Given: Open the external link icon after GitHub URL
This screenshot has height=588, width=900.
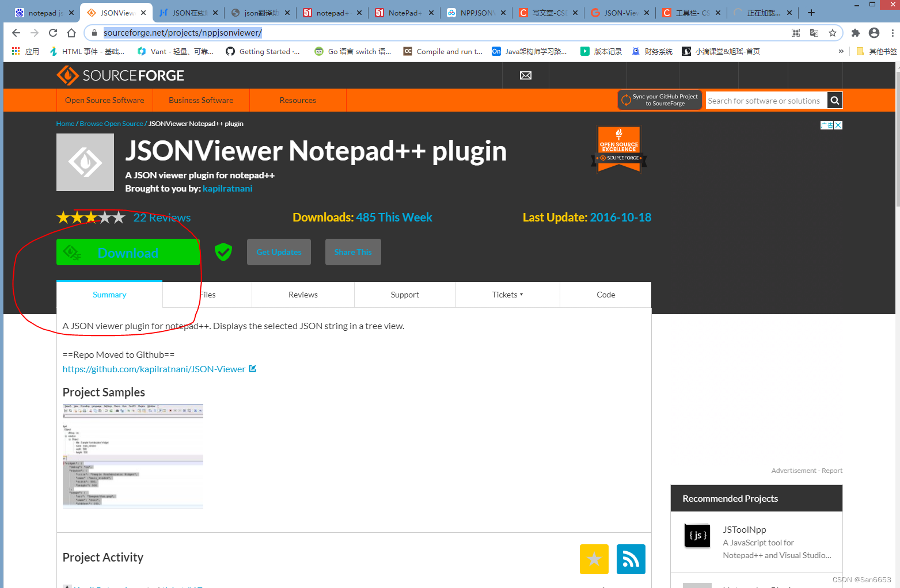Looking at the screenshot, I should [x=252, y=369].
